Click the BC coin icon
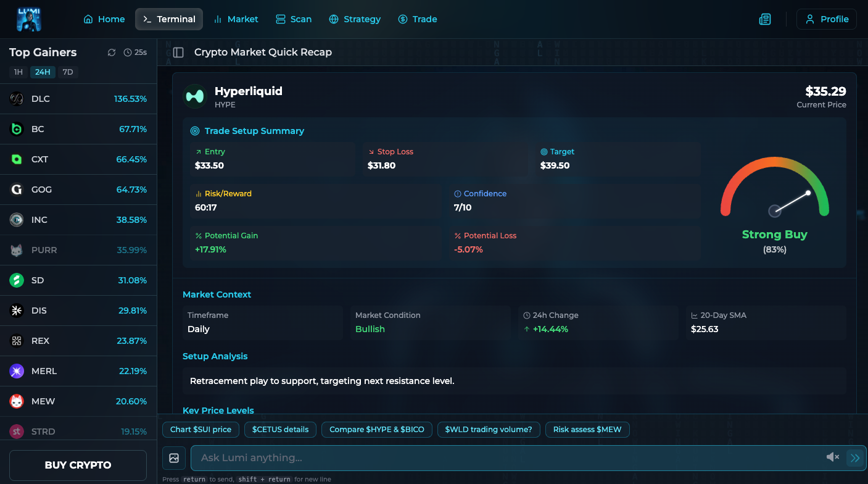The height and width of the screenshot is (484, 868). tap(17, 129)
